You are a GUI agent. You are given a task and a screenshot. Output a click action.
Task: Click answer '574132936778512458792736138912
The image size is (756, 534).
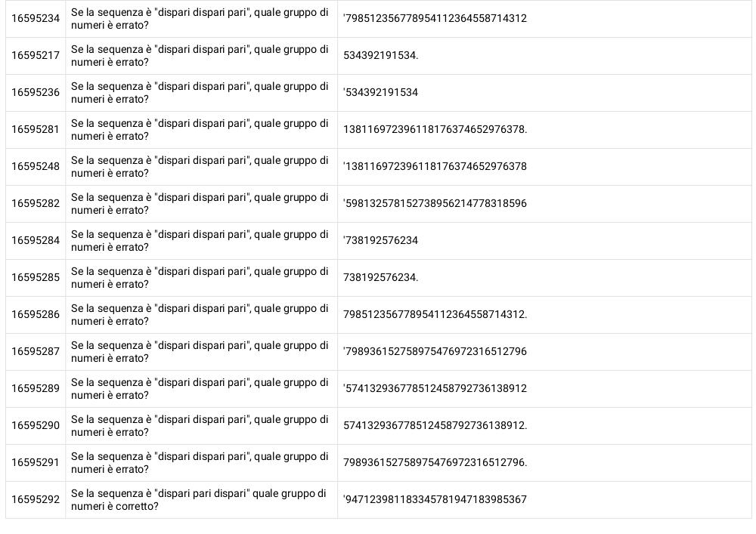click(435, 388)
